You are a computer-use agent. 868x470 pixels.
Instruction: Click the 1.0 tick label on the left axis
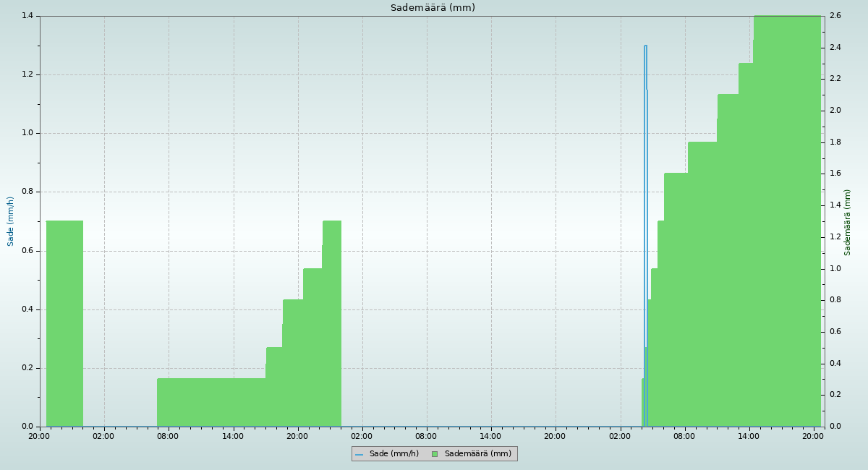click(x=28, y=133)
